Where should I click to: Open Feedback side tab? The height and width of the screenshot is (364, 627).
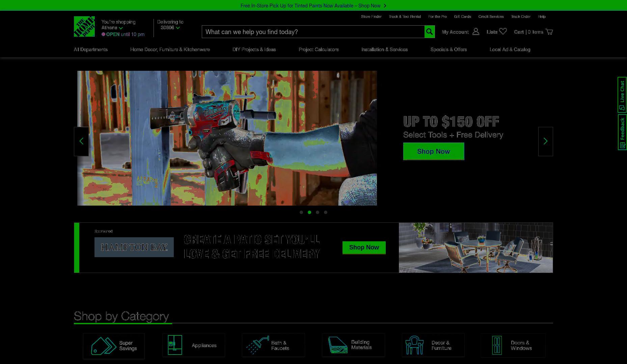[622, 132]
